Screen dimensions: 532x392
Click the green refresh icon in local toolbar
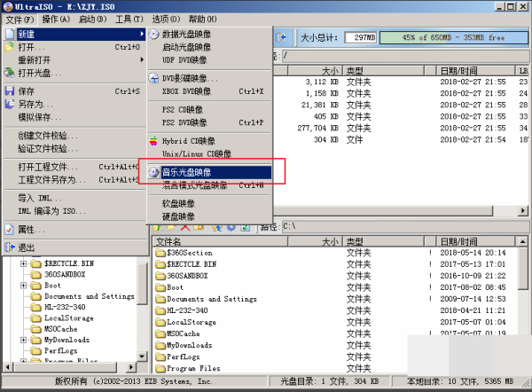[245, 227]
